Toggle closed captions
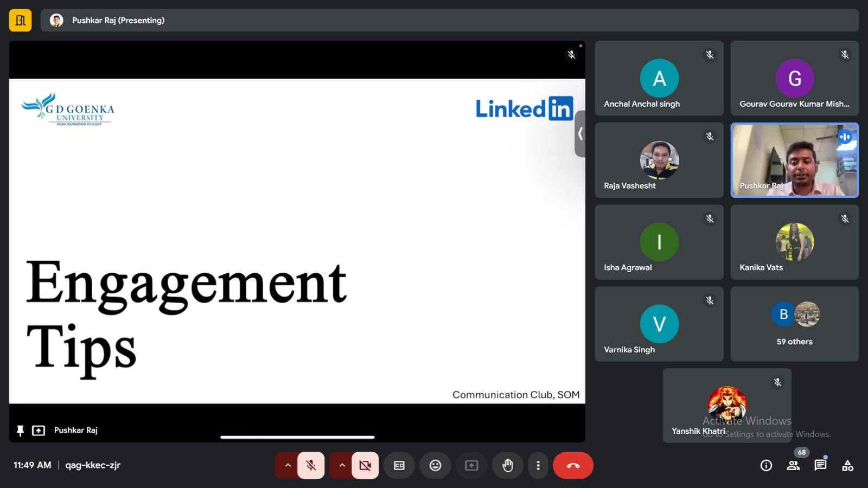This screenshot has height=488, width=868. point(399,465)
